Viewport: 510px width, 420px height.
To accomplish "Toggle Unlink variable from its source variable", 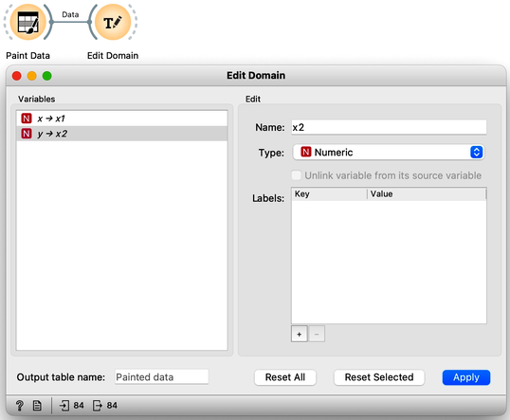I will (x=297, y=175).
